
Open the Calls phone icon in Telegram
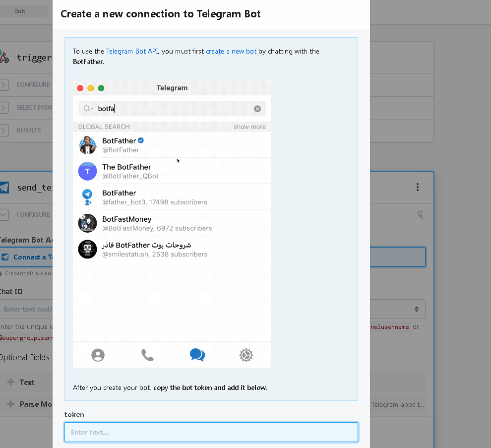click(x=147, y=355)
